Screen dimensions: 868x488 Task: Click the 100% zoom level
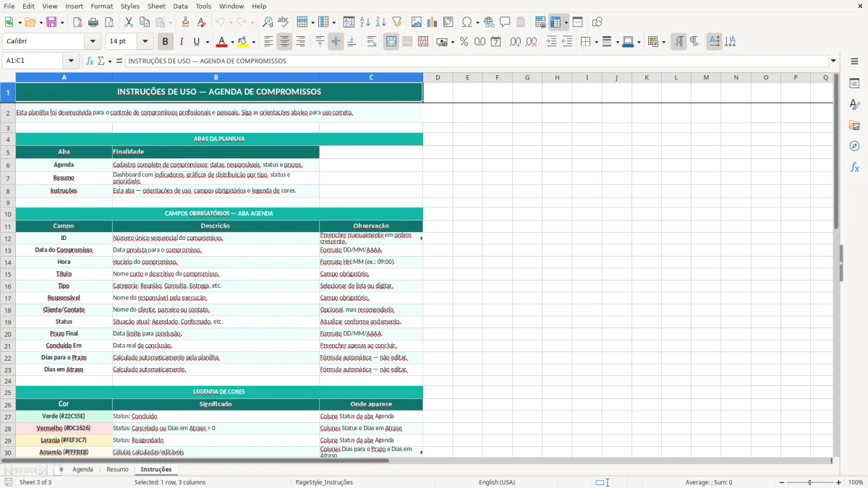[x=856, y=482]
